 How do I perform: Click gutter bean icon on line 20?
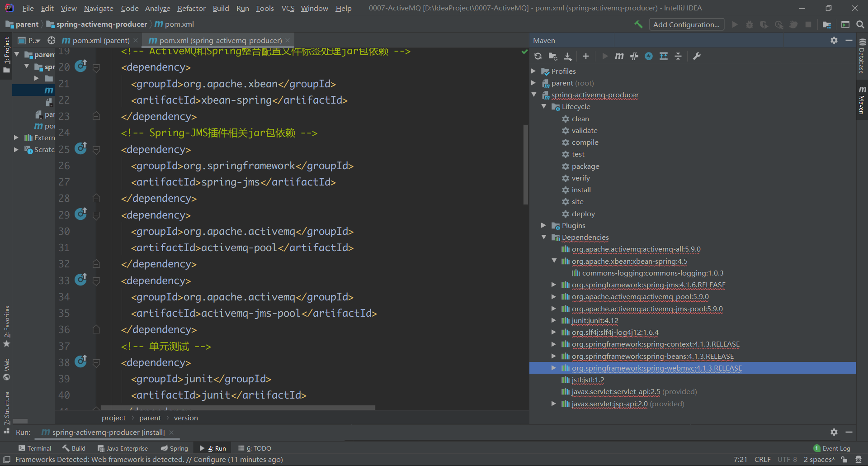coord(81,66)
